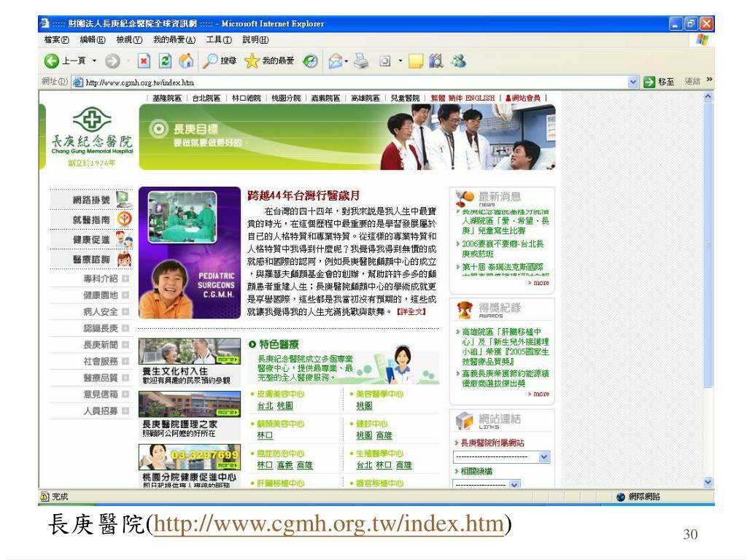Viewport: 747px width, 560px height.
Task: Click the Refresh page icon
Action: [165, 61]
